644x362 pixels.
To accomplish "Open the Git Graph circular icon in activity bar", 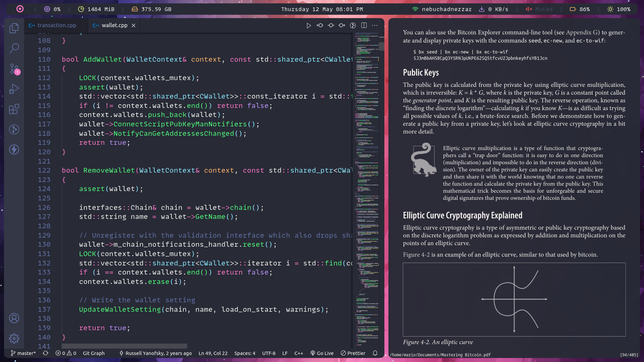I will pyautogui.click(x=14, y=129).
